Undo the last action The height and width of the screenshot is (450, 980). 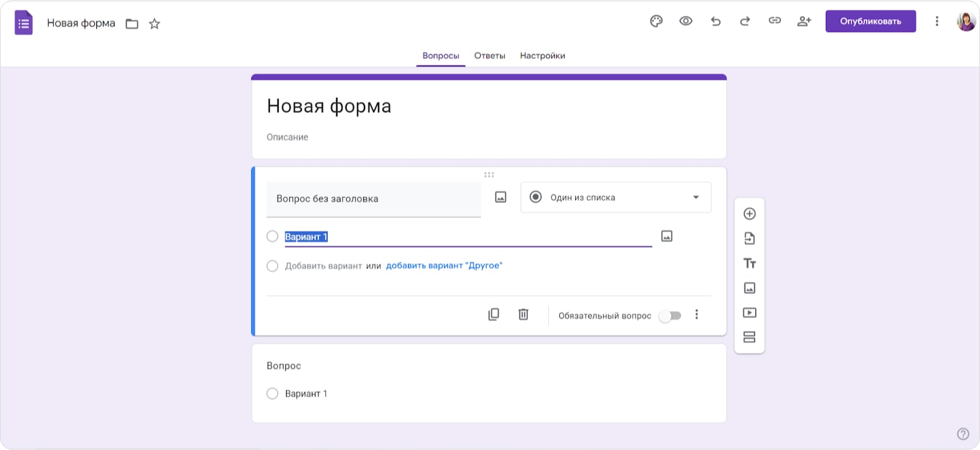coord(715,21)
